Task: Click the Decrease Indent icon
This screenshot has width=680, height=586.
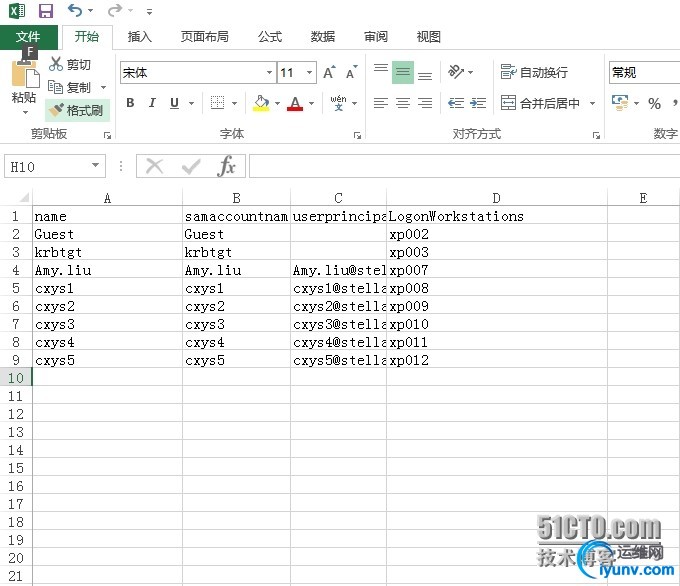Action: click(456, 103)
